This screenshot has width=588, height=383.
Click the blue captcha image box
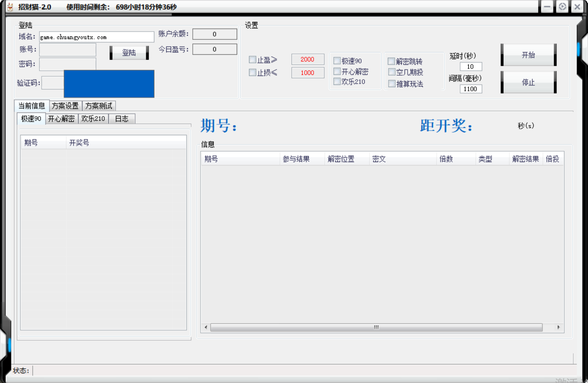109,84
